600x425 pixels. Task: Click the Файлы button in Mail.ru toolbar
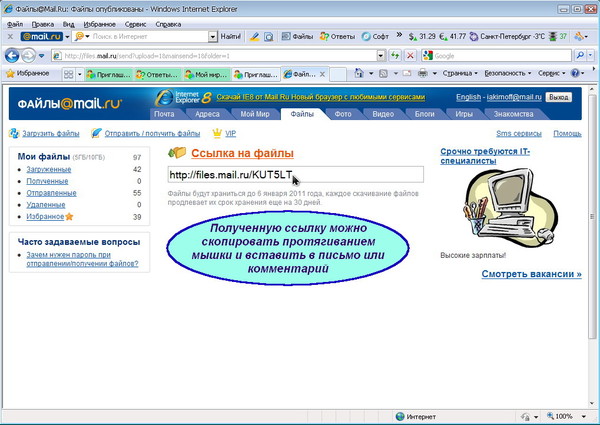pyautogui.click(x=297, y=37)
